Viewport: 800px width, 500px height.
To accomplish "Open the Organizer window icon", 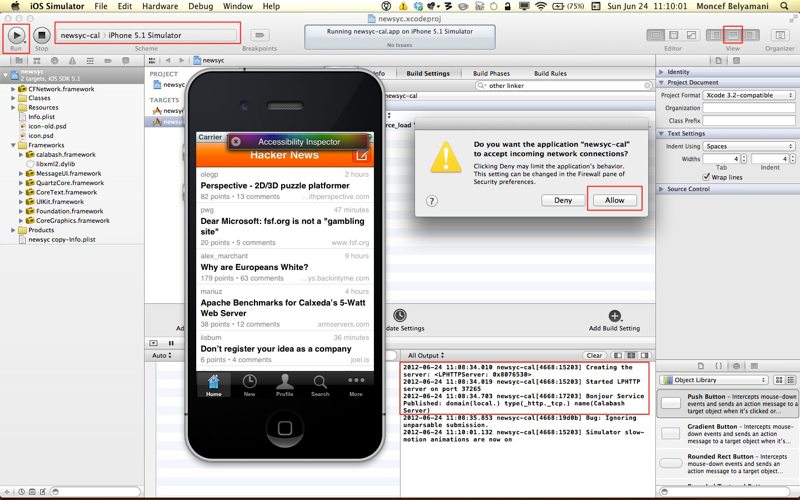I will (780, 34).
